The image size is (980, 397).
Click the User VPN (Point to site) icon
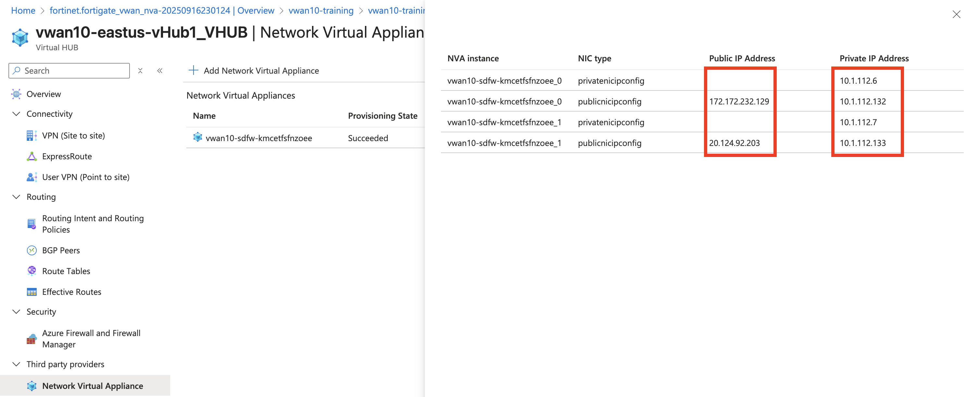[x=32, y=177]
